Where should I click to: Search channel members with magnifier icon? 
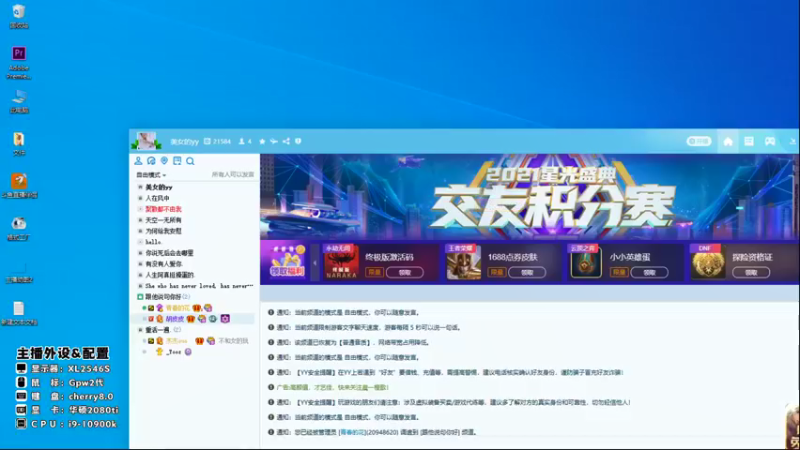[x=190, y=161]
